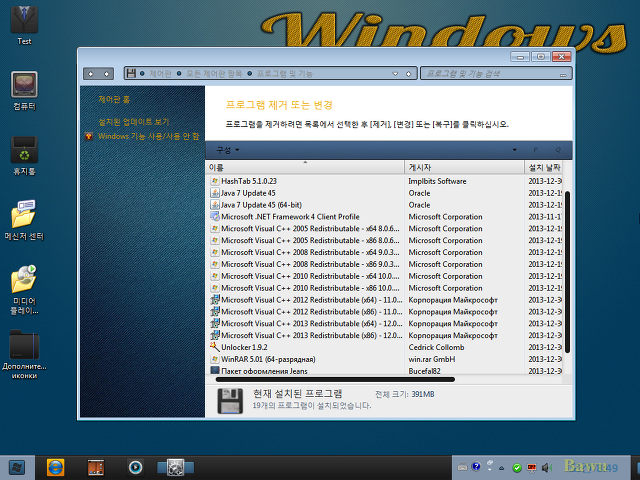The image size is (640, 480).
Task: Select 제어판 in the breadcrumb
Action: [160, 73]
